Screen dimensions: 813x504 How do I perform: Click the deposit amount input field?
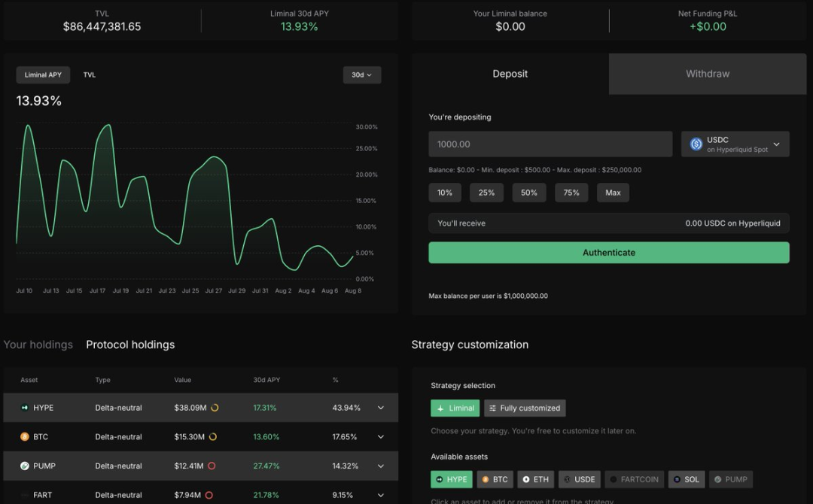click(x=550, y=144)
